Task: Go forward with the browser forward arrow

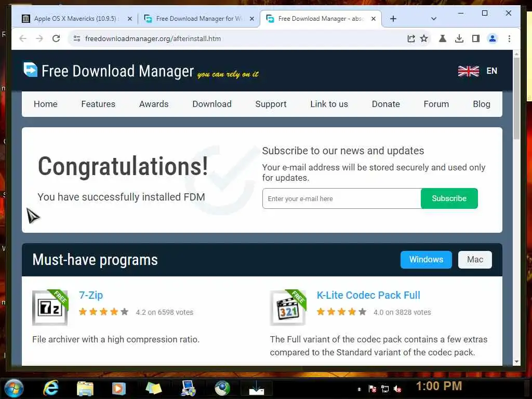Action: click(x=39, y=38)
